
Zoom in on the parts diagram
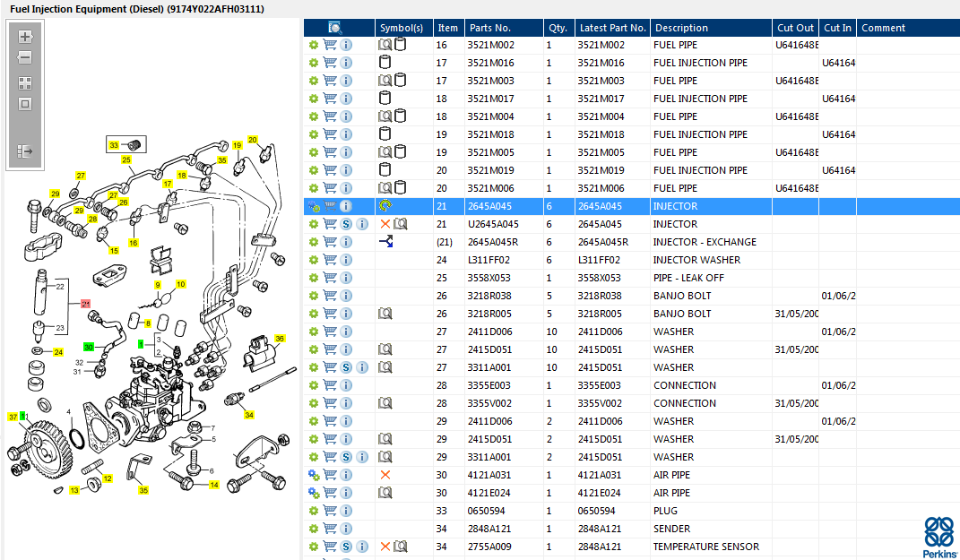25,37
